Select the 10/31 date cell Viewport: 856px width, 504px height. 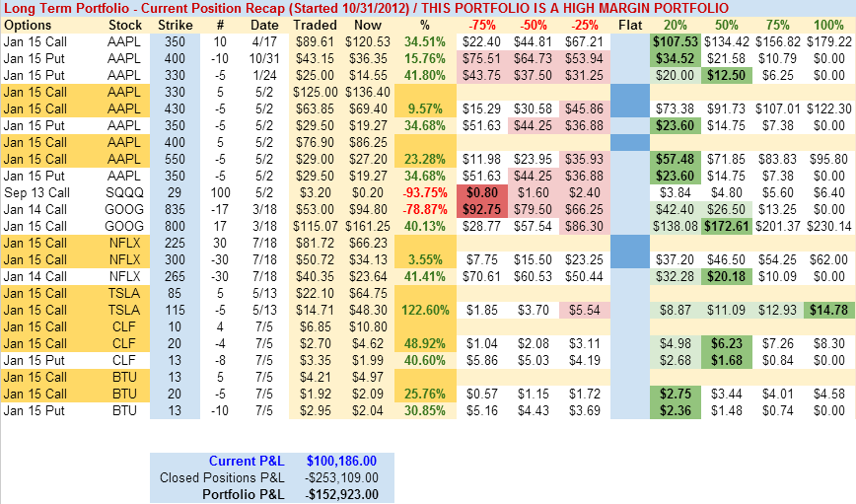pyautogui.click(x=263, y=59)
